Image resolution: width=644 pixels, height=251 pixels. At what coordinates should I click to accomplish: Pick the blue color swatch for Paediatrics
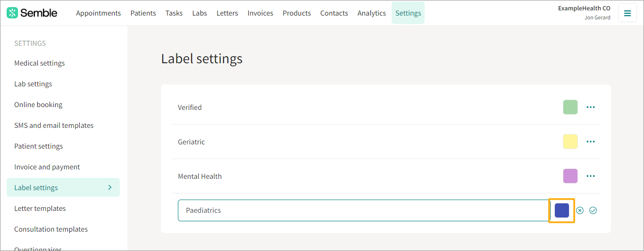[x=561, y=210]
